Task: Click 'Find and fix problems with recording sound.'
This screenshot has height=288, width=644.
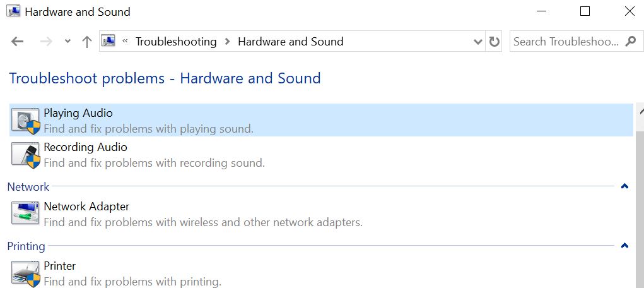Action: (x=154, y=163)
